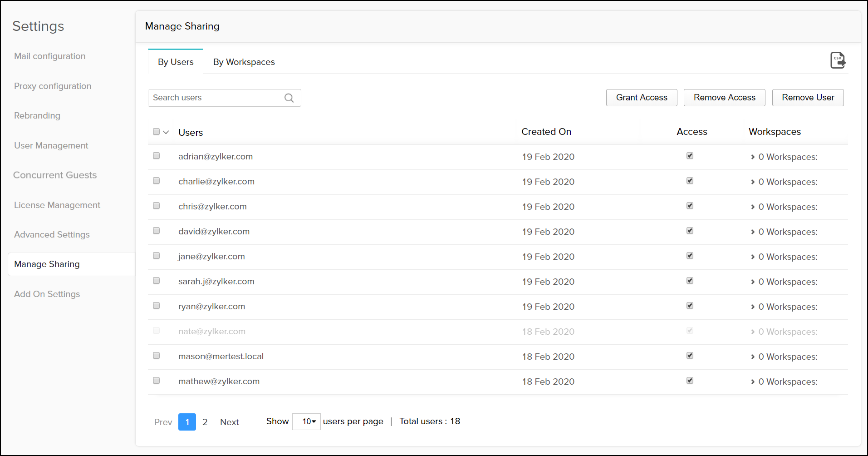Click the current page 1 button

pos(187,422)
